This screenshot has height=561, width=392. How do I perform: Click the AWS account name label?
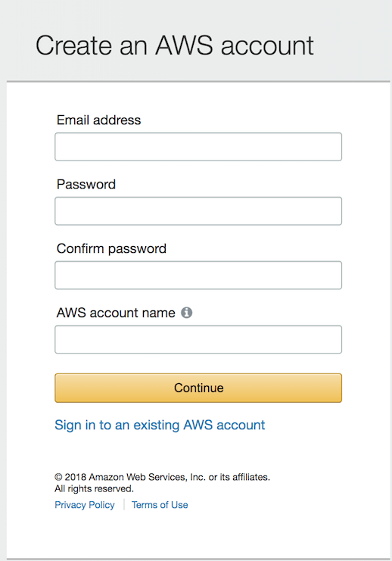(116, 313)
